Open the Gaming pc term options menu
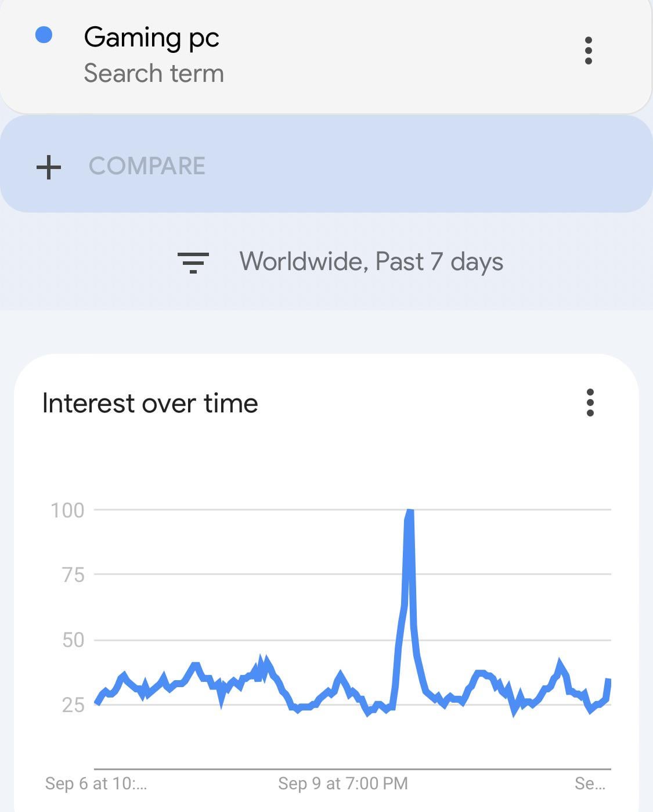The width and height of the screenshot is (653, 812). tap(589, 51)
